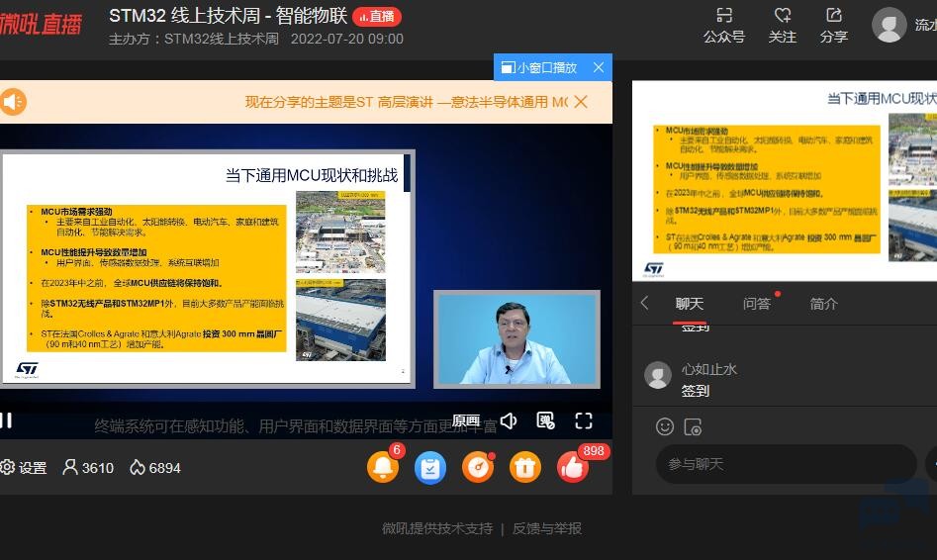Open the orange gift box icon
Screen dimensions: 937x560
click(x=524, y=467)
